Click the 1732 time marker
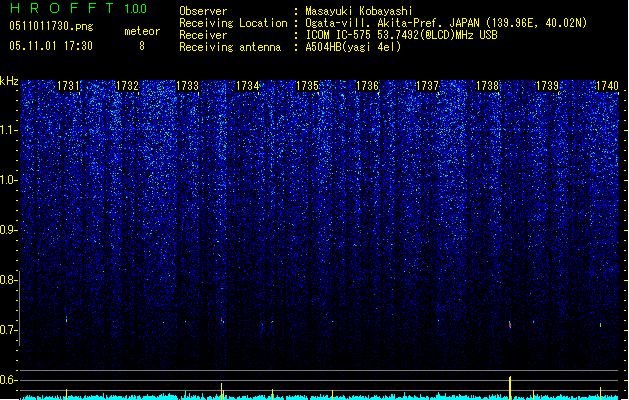 [127, 86]
